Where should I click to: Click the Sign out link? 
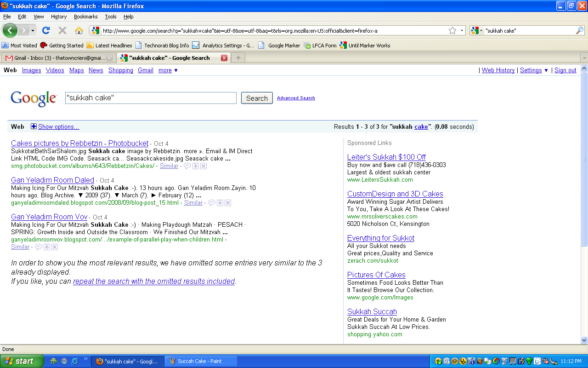[565, 70]
